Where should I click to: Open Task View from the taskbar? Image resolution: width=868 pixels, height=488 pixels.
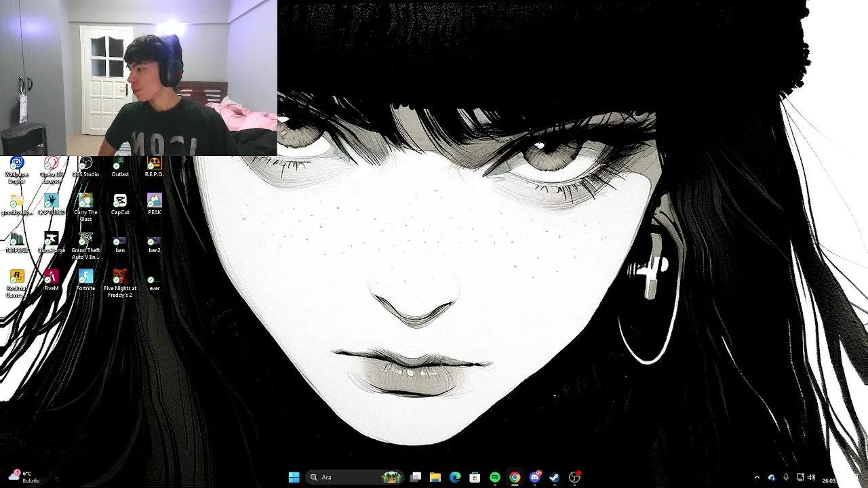(416, 477)
